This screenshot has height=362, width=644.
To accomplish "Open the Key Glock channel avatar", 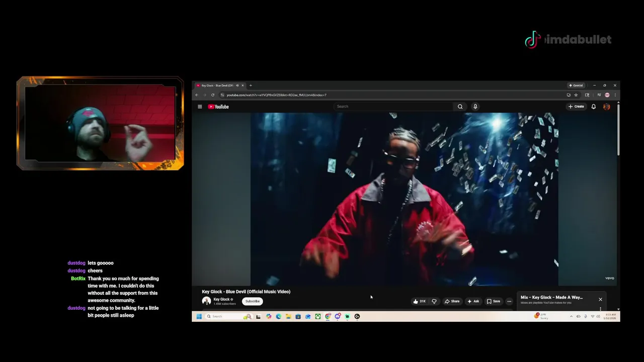I will click(206, 301).
